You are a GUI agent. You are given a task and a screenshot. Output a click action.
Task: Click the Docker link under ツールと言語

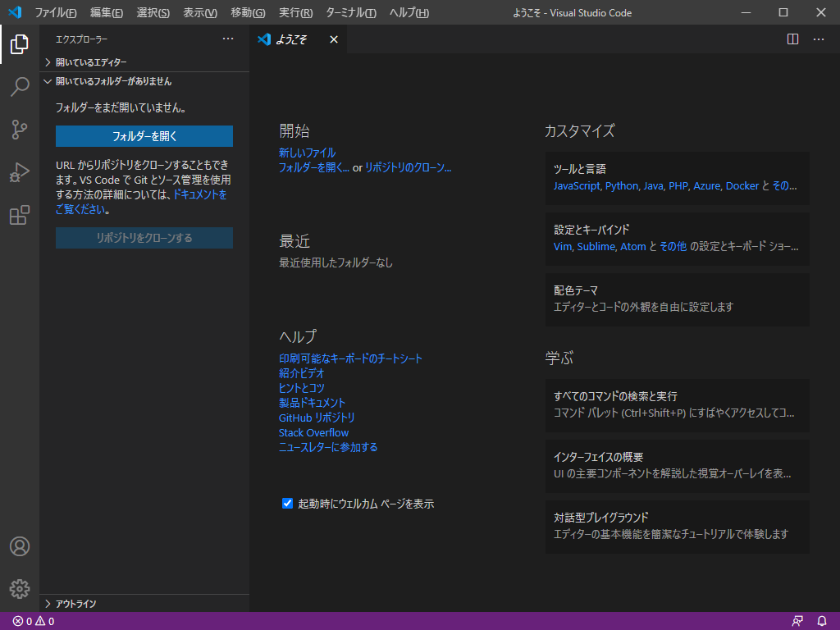[742, 186]
